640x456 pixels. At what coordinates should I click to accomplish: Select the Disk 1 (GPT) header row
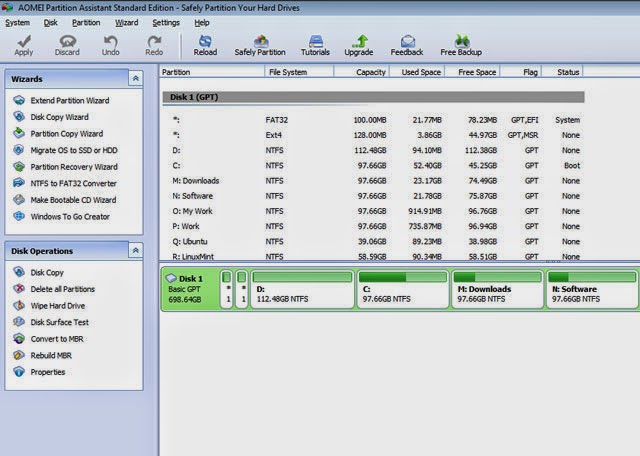tap(373, 97)
